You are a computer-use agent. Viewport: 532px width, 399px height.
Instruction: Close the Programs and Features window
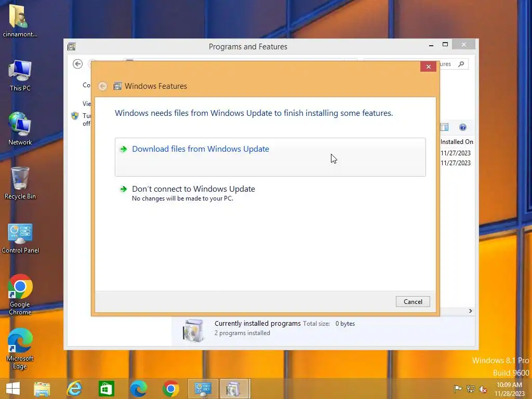[463, 45]
